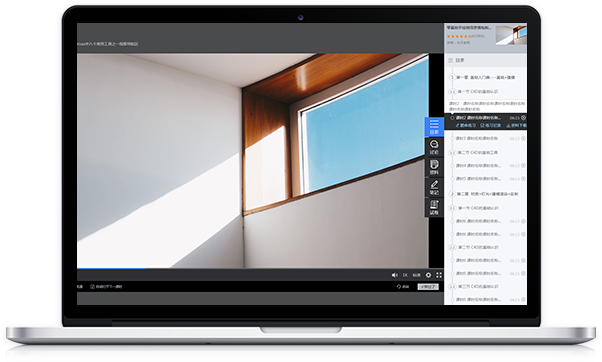This screenshot has height=362, width=602.
Task: Open the video quality selector beside speed
Action: [x=416, y=275]
